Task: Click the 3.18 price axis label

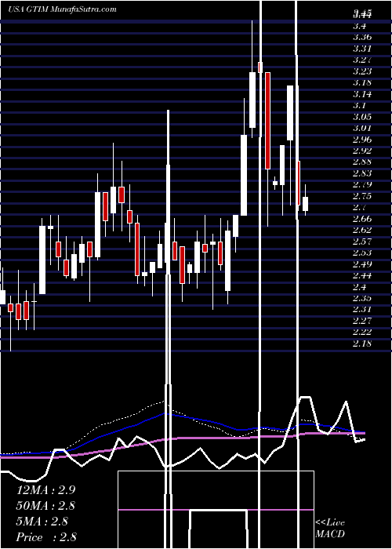Action: point(362,82)
